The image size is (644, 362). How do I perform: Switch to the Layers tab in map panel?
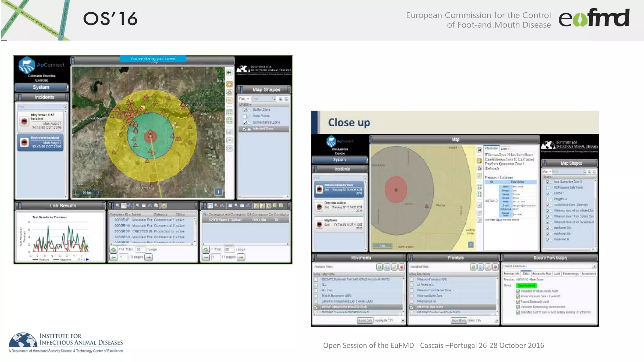(505, 148)
